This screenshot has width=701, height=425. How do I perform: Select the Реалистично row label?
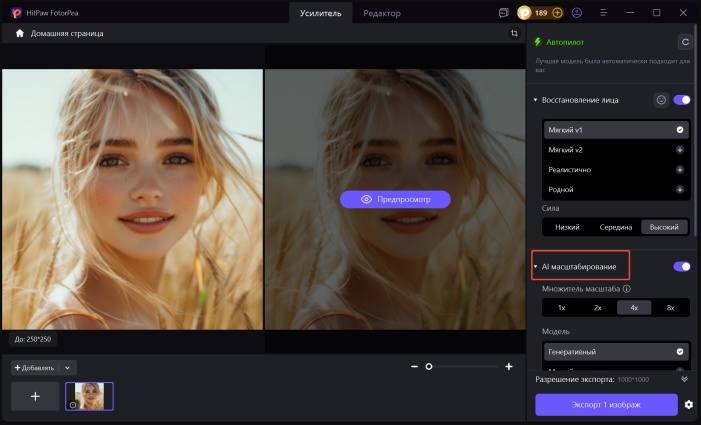pyautogui.click(x=570, y=169)
